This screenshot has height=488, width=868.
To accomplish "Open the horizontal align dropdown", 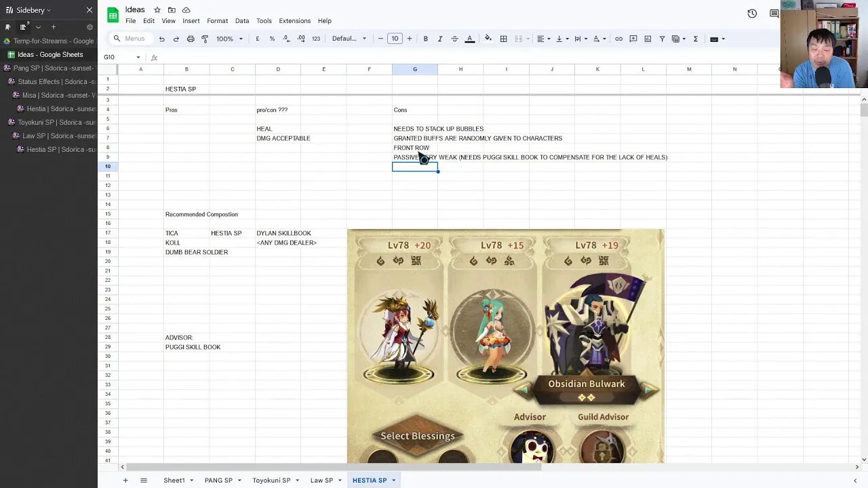I will [543, 39].
